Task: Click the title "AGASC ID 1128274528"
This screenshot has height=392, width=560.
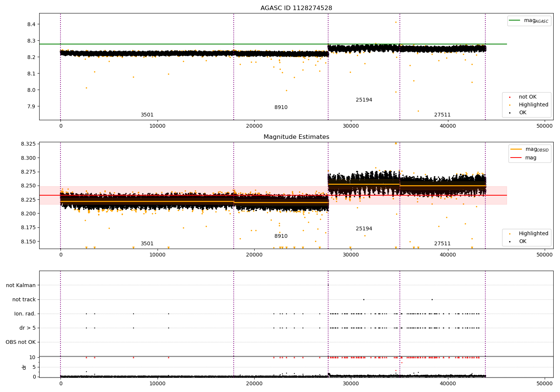Action: (x=296, y=8)
